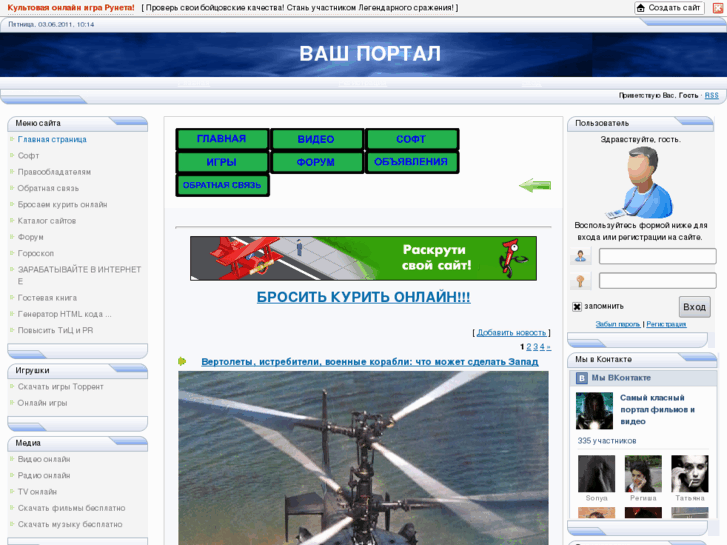727x545 pixels.
Task: Click the Вход login button
Action: tap(695, 307)
